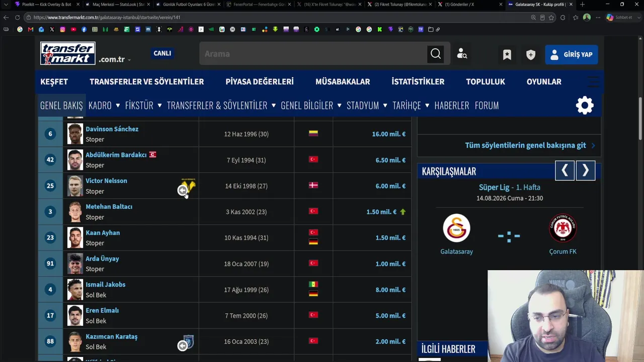Open Metehan Baltacı's player profile link
Viewport: 644px width, 362px height.
[x=109, y=207]
